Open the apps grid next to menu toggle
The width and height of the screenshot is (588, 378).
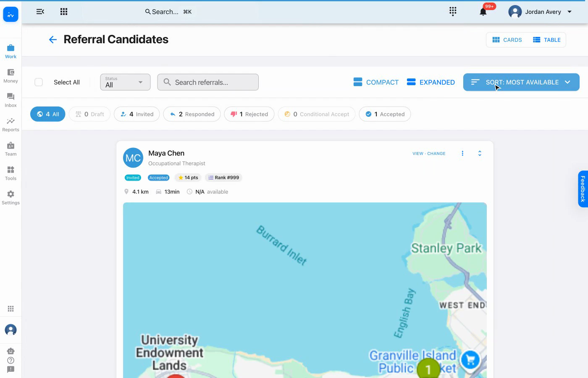pyautogui.click(x=64, y=12)
